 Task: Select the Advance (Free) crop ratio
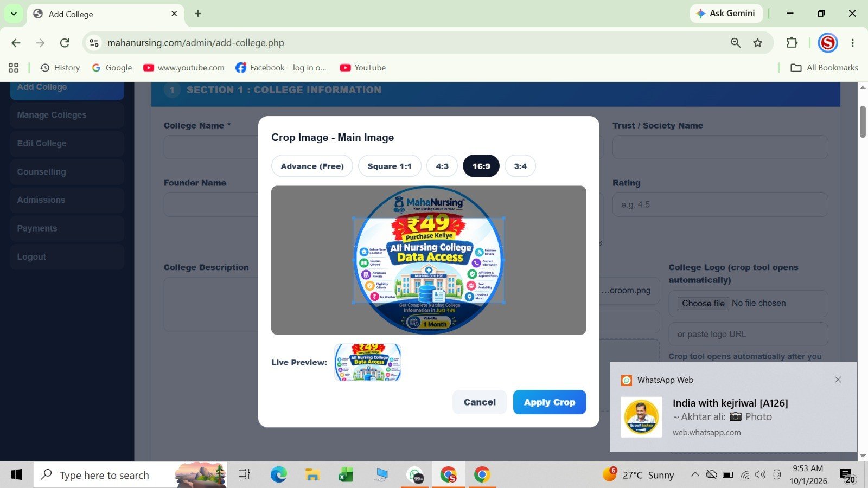point(312,166)
